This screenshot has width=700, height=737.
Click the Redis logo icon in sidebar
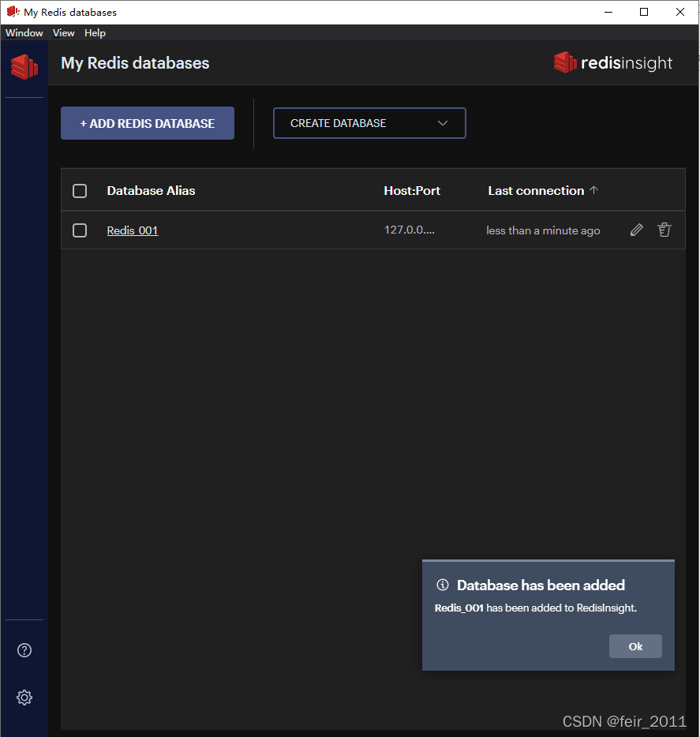[x=24, y=67]
